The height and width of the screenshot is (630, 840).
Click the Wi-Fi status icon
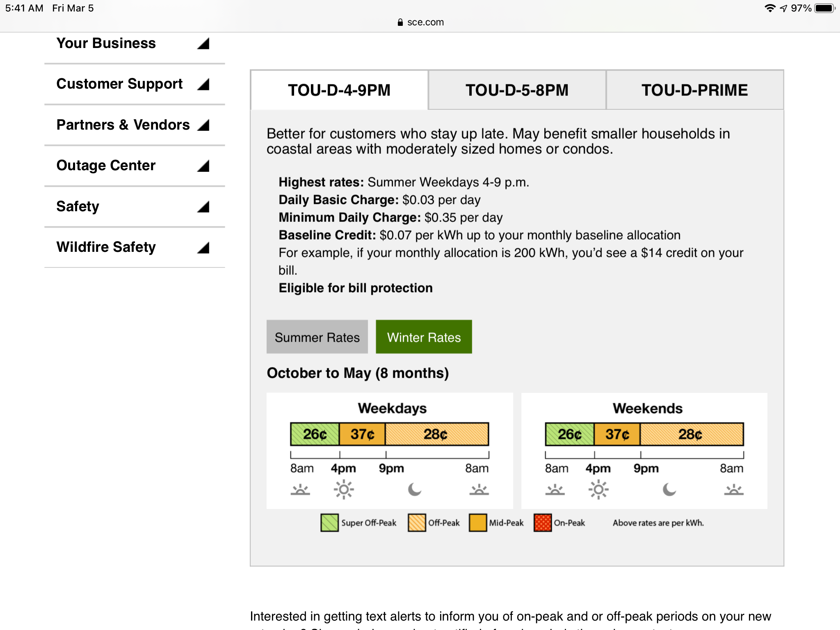click(x=770, y=8)
